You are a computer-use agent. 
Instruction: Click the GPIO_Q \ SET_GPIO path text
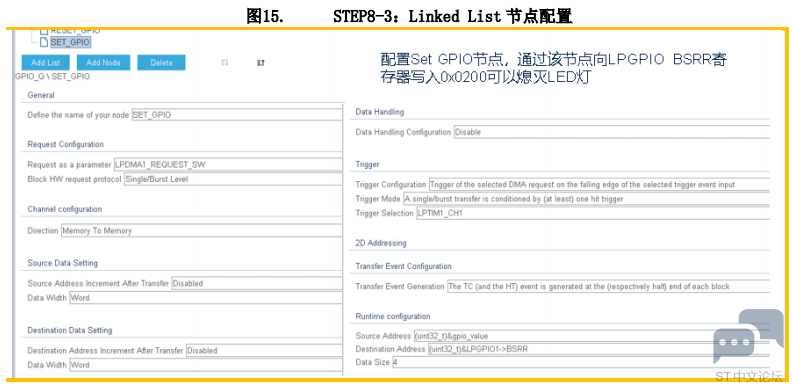click(53, 77)
